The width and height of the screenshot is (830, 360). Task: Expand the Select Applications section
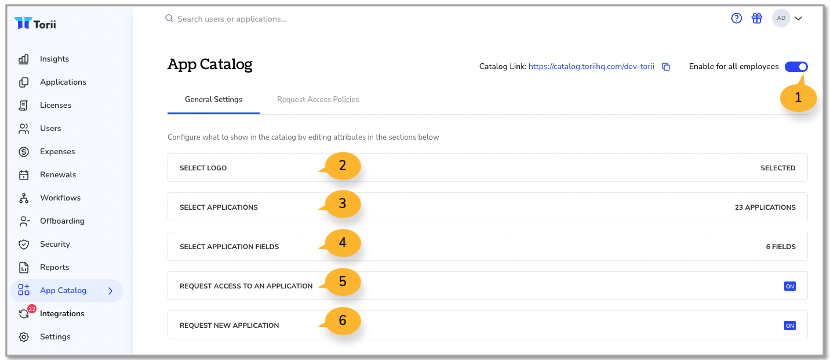(x=487, y=207)
